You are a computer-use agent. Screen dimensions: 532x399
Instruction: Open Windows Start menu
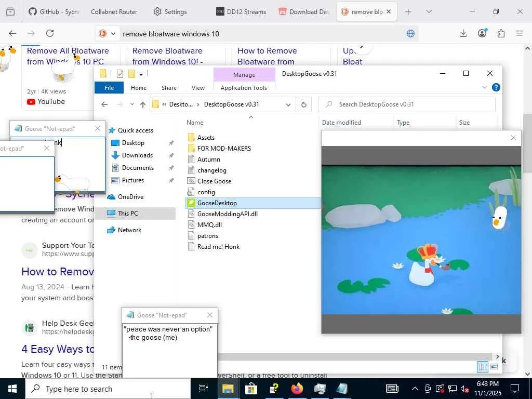[12, 389]
